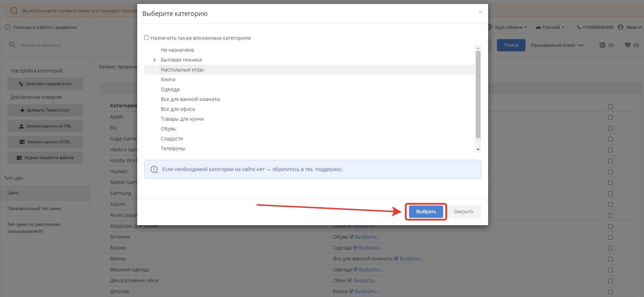Click the search magnifier icon in catalog search
The height and width of the screenshot is (297, 644).
coord(12,45)
